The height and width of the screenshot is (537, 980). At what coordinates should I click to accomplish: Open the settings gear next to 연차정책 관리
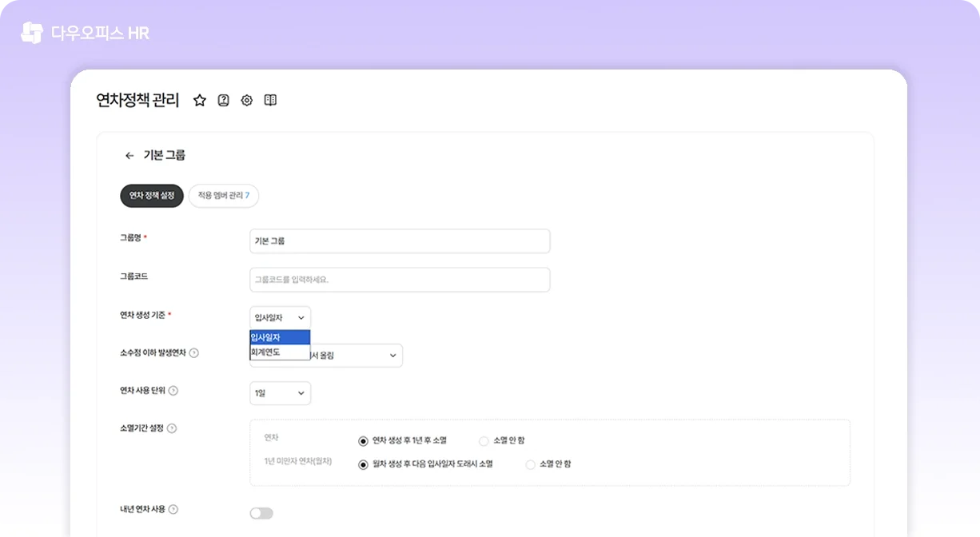click(246, 100)
